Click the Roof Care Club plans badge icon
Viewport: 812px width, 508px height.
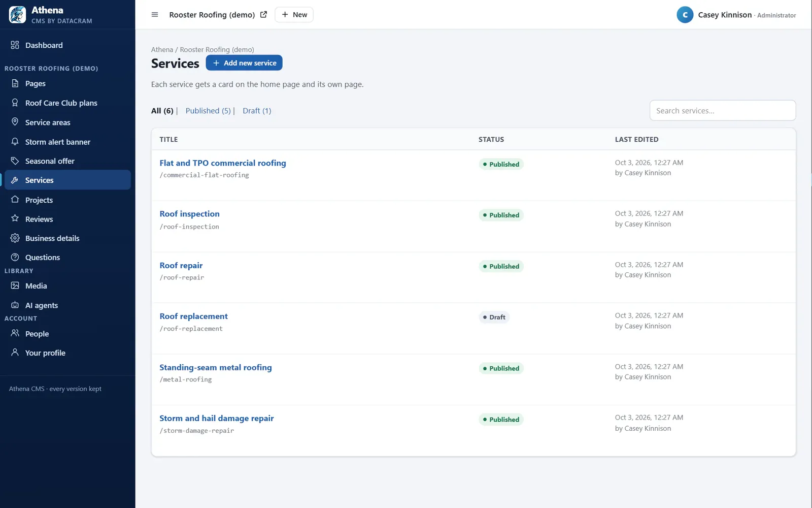(15, 103)
